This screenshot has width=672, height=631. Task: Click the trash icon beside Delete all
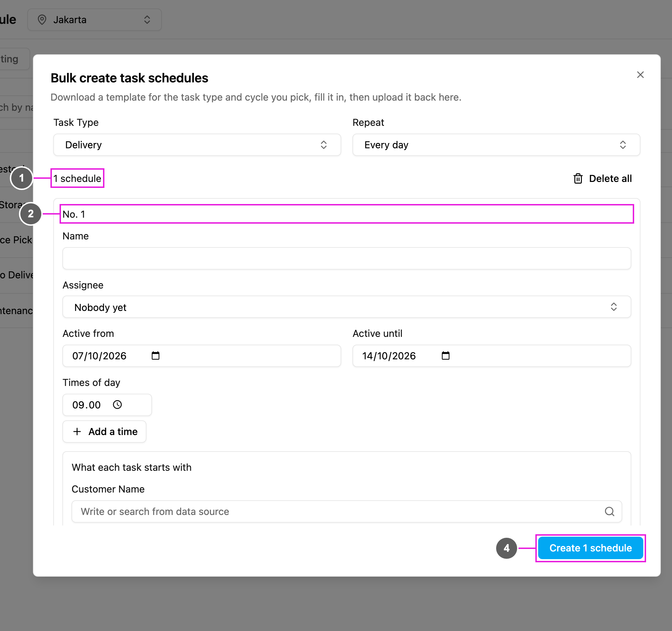click(x=578, y=178)
